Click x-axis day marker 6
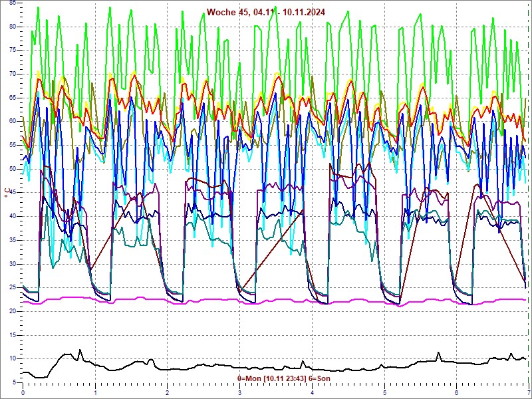Screen dimensions: 532x399 click(456, 393)
